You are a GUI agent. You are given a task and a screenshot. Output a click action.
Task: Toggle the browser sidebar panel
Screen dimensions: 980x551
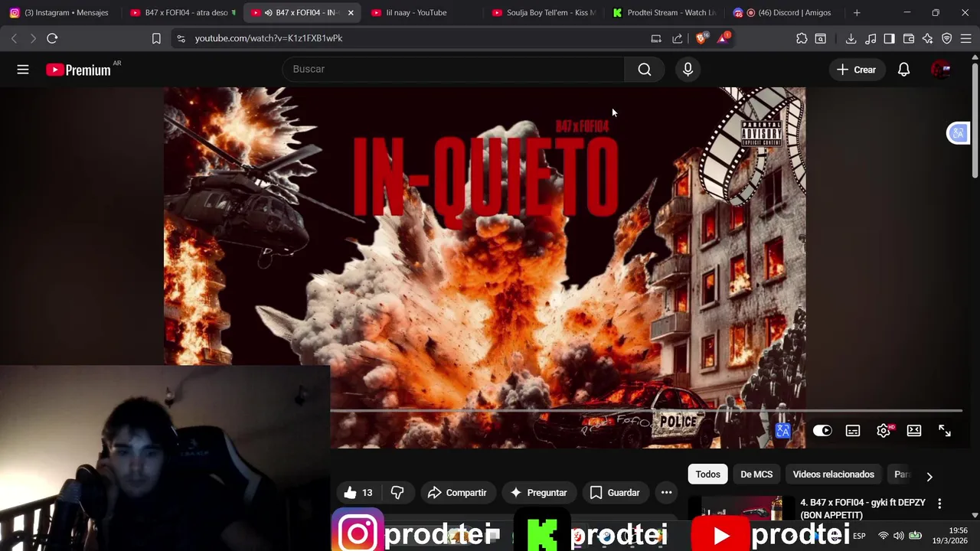coord(889,38)
